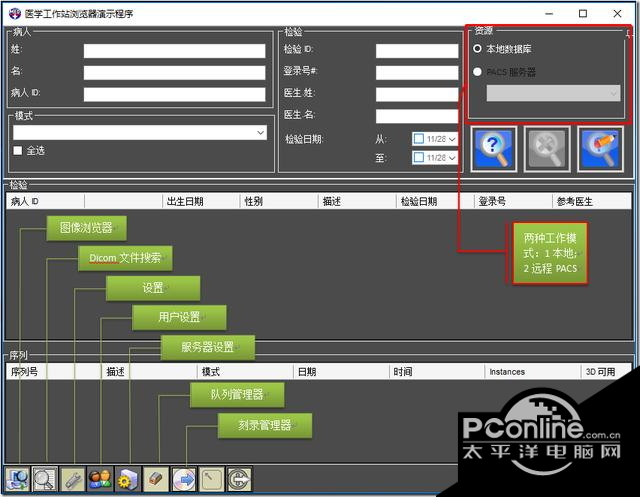Click the exit arrow icon in bottom toolbar

(239, 479)
